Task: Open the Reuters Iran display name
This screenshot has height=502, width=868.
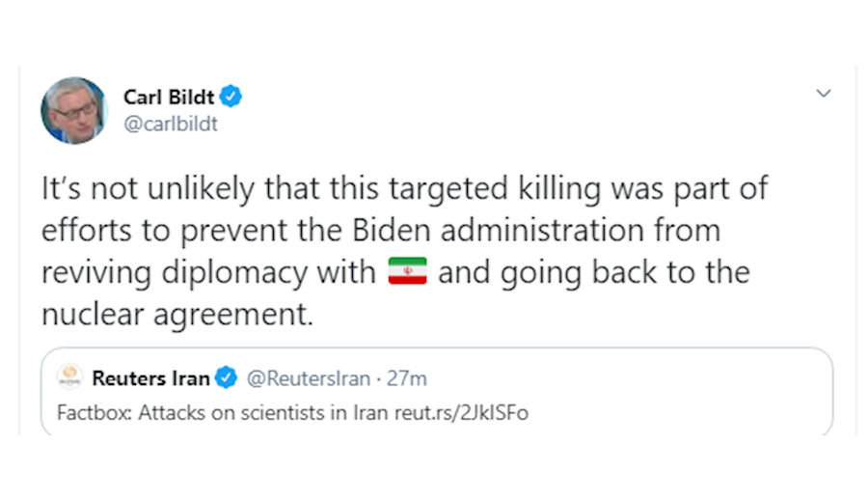Action: tap(150, 377)
